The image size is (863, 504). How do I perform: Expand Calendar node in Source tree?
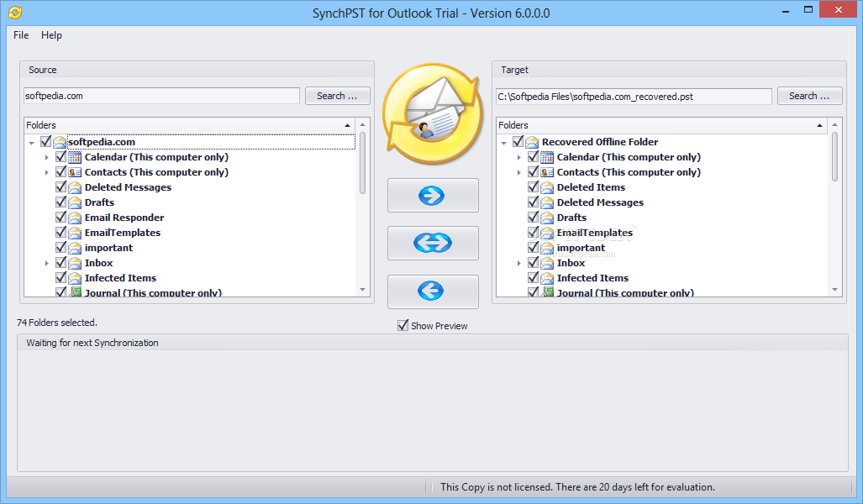(x=47, y=157)
